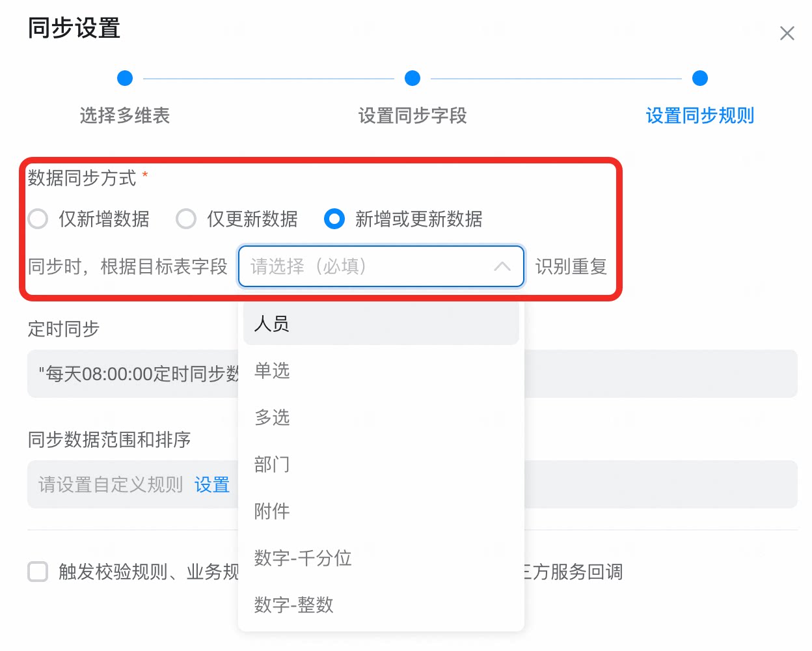
Task: Choose 多选 from the dropdown list
Action: tap(381, 417)
